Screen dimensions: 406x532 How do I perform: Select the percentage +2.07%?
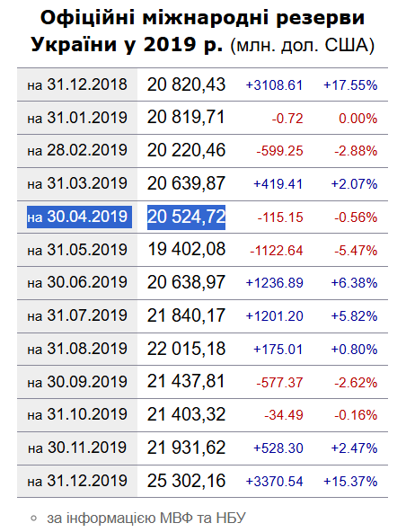(354, 184)
